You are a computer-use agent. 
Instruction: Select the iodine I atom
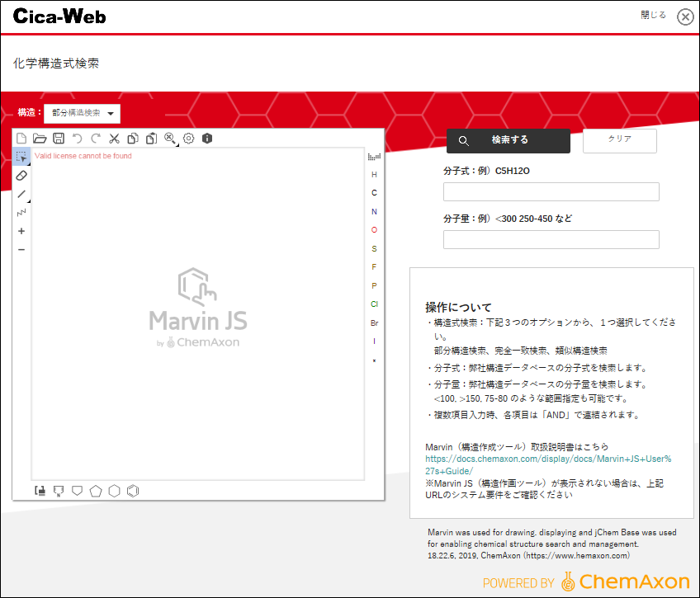point(374,341)
